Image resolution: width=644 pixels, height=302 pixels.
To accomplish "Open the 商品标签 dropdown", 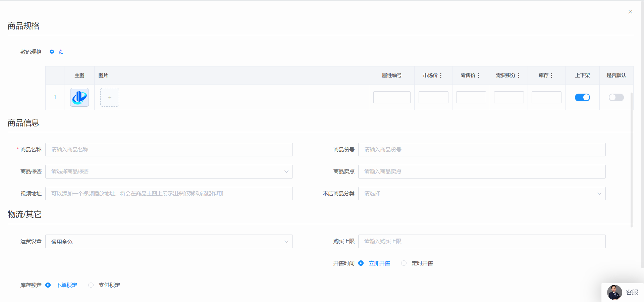I will pos(169,171).
